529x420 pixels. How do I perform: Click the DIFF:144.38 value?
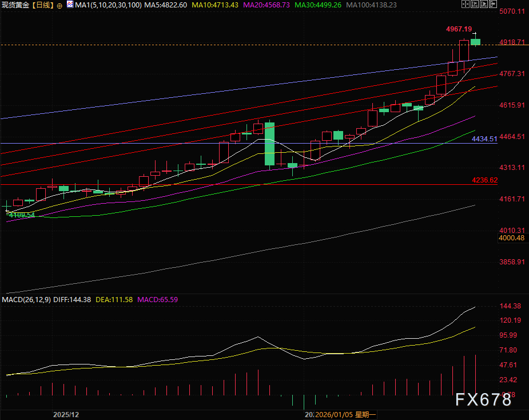tap(72, 300)
